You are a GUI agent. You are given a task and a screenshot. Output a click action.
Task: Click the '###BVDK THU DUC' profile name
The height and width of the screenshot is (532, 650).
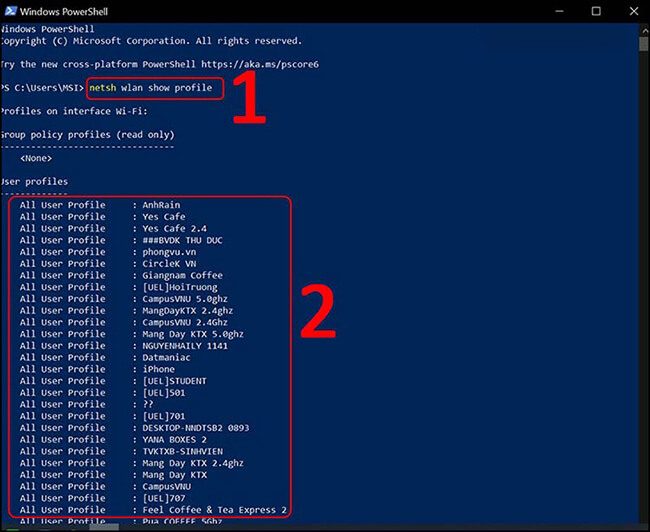(182, 240)
